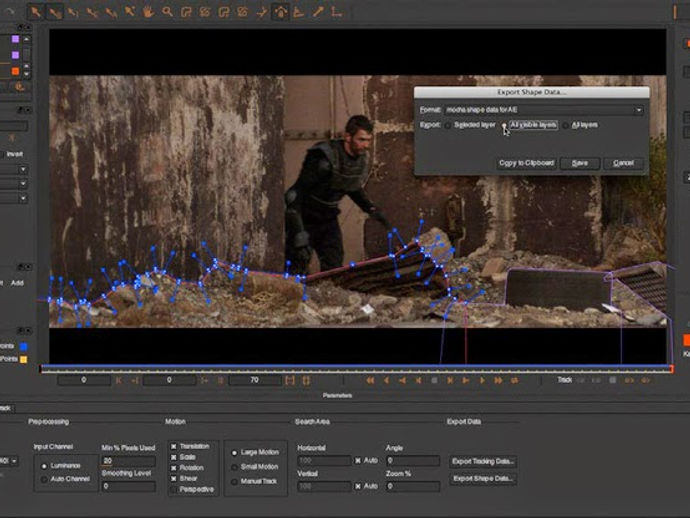Click the Stop square button
The width and height of the screenshot is (690, 518).
(434, 380)
